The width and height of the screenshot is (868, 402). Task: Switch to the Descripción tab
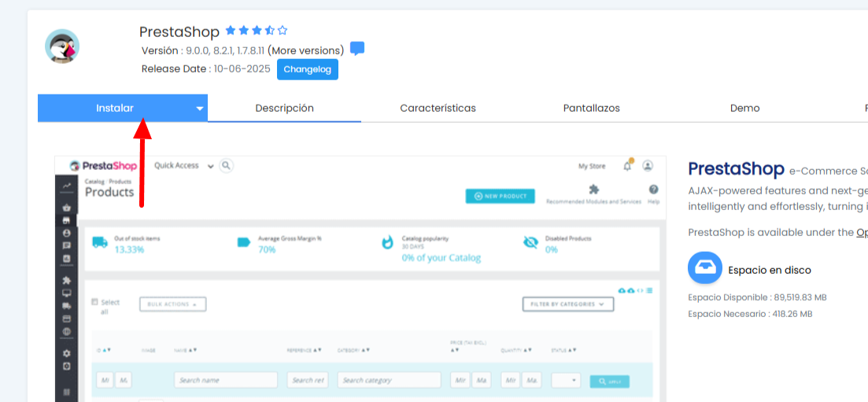click(x=285, y=108)
